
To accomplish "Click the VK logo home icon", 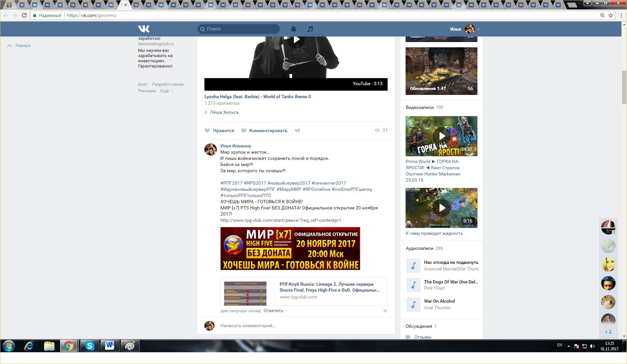I will click(x=144, y=29).
